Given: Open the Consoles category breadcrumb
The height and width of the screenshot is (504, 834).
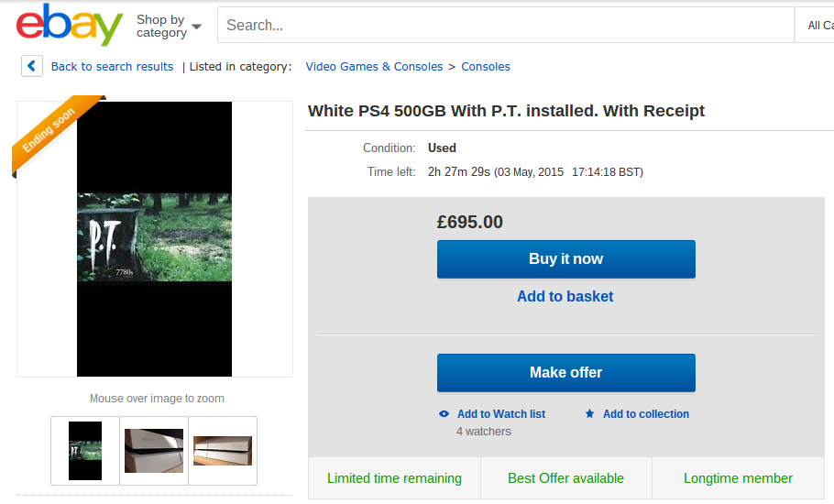Looking at the screenshot, I should coord(486,66).
